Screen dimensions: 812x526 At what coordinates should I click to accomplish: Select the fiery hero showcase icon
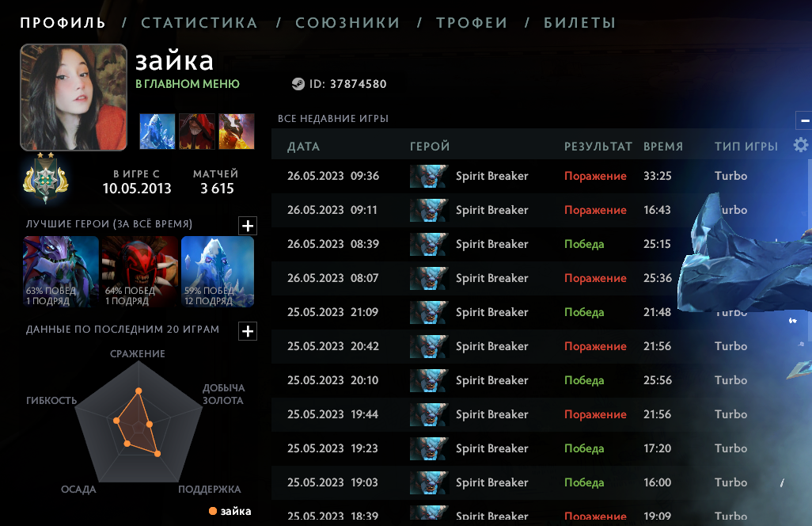click(x=237, y=131)
